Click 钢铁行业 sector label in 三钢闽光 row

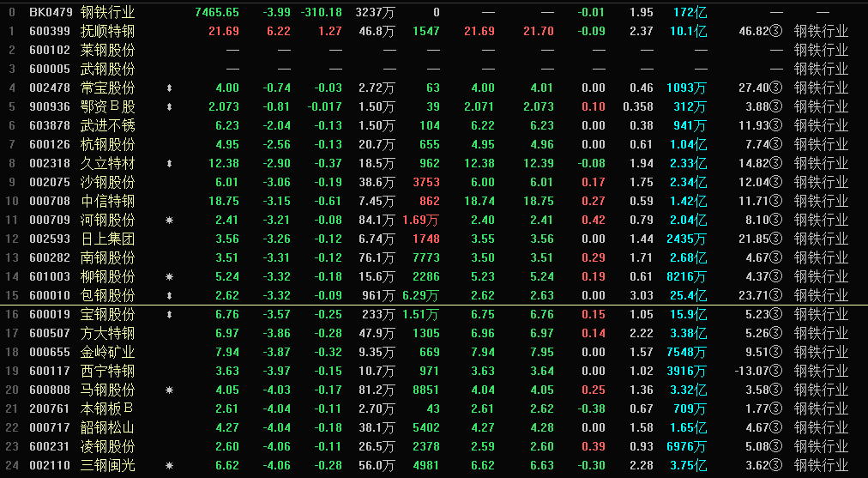(821, 466)
